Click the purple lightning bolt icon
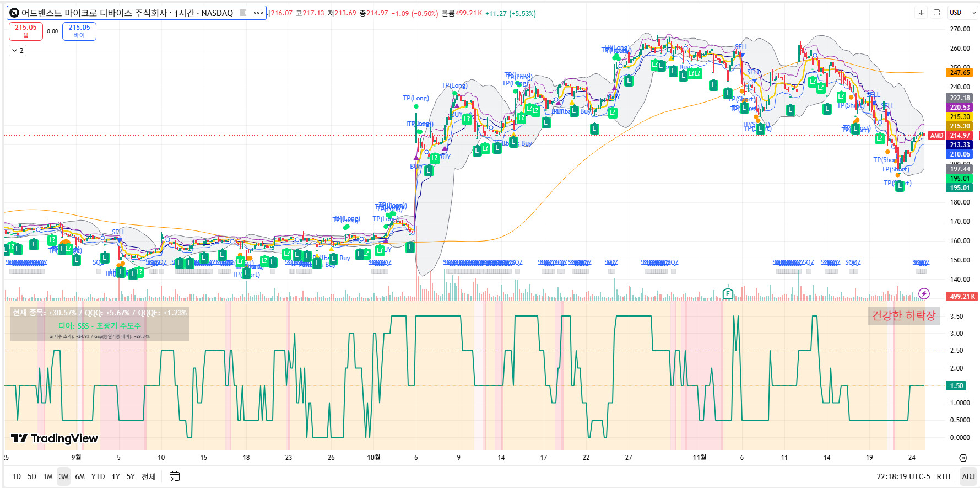This screenshot has width=980, height=488. click(924, 293)
